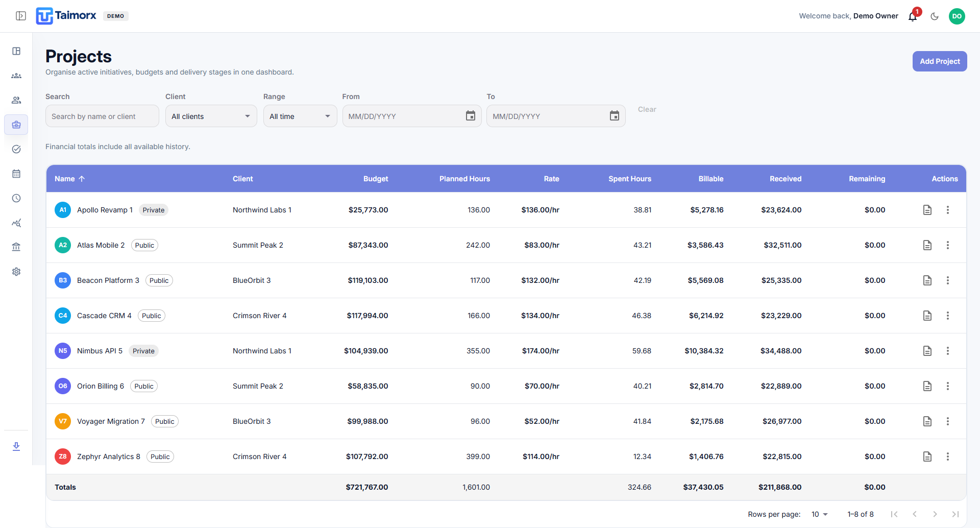
Task: Open the analytics chart sidebar icon
Action: pos(16,223)
